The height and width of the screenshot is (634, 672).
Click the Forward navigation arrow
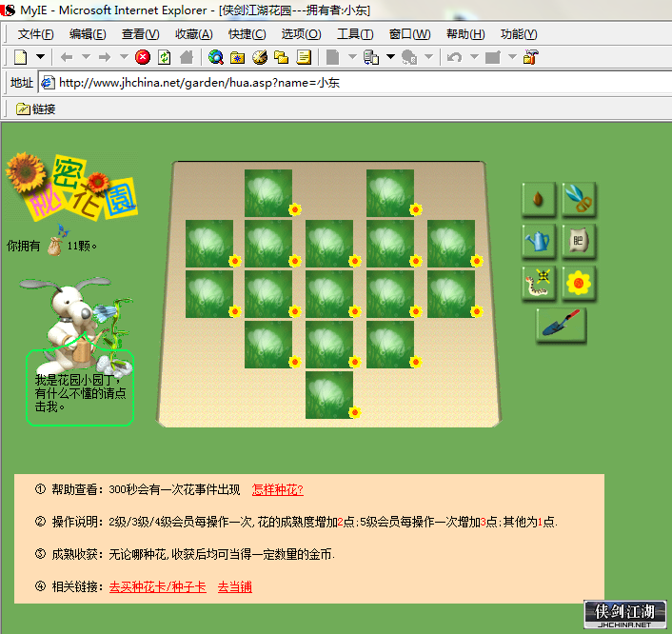coord(104,57)
